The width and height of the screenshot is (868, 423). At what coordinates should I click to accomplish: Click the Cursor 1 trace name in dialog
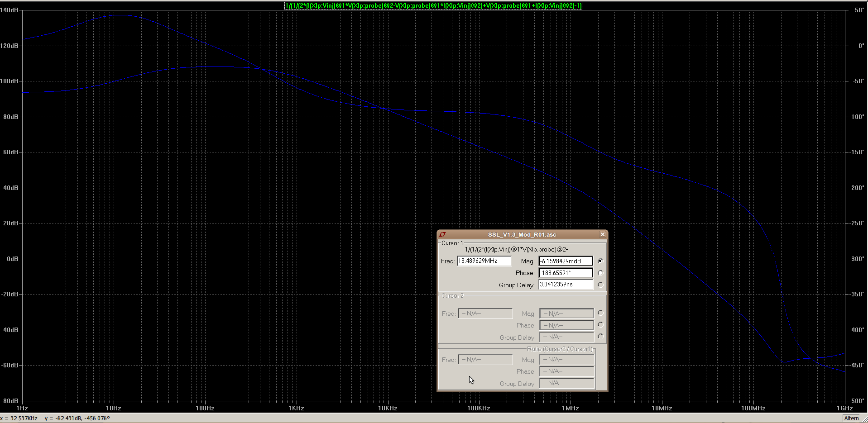tap(516, 249)
